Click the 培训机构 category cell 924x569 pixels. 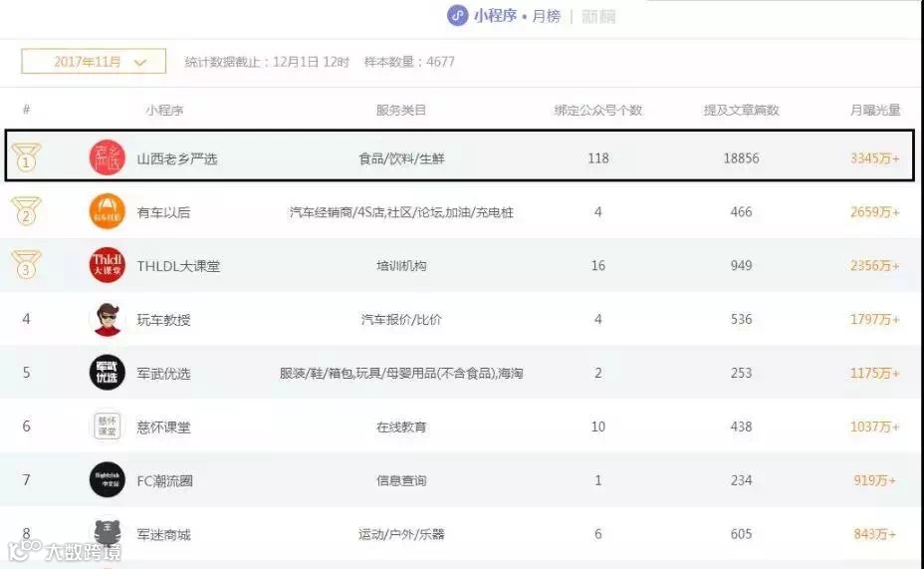pos(401,266)
